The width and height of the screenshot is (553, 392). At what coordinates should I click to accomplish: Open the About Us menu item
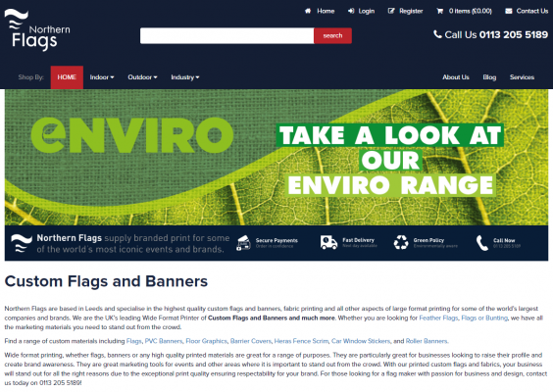tap(456, 77)
